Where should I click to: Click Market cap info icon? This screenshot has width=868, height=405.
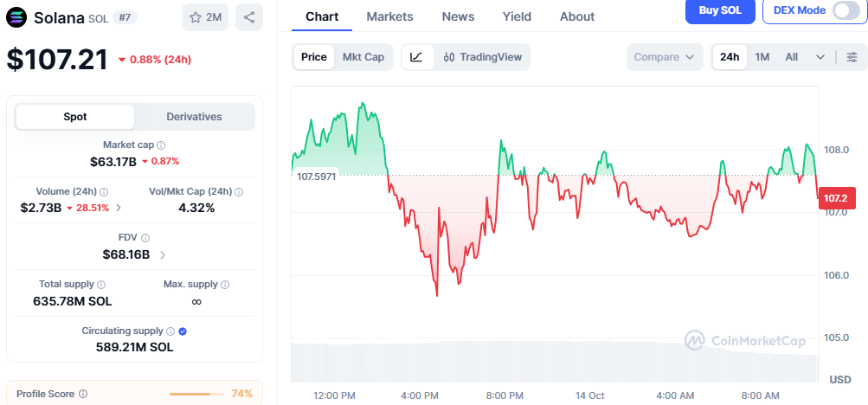tap(161, 145)
